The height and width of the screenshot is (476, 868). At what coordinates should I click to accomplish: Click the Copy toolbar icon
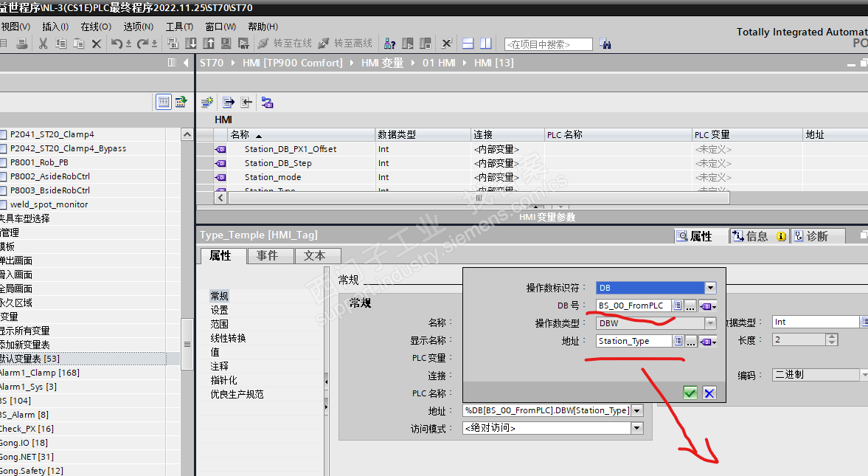(61, 44)
